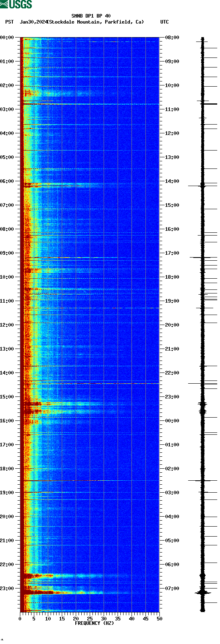Click the UTC time label 03:00
The width and height of the screenshot is (220, 644).
[172, 493]
